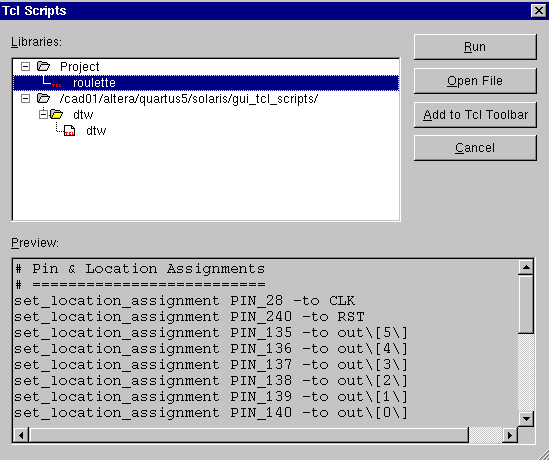Click the vertical scrollbar thumb in Preview
This screenshot has height=460, width=549.
point(526,304)
